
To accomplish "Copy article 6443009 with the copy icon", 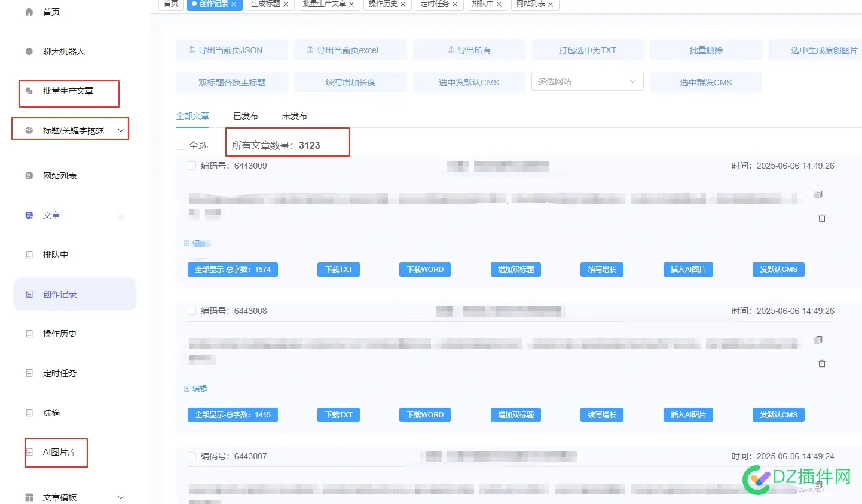I will 818,194.
